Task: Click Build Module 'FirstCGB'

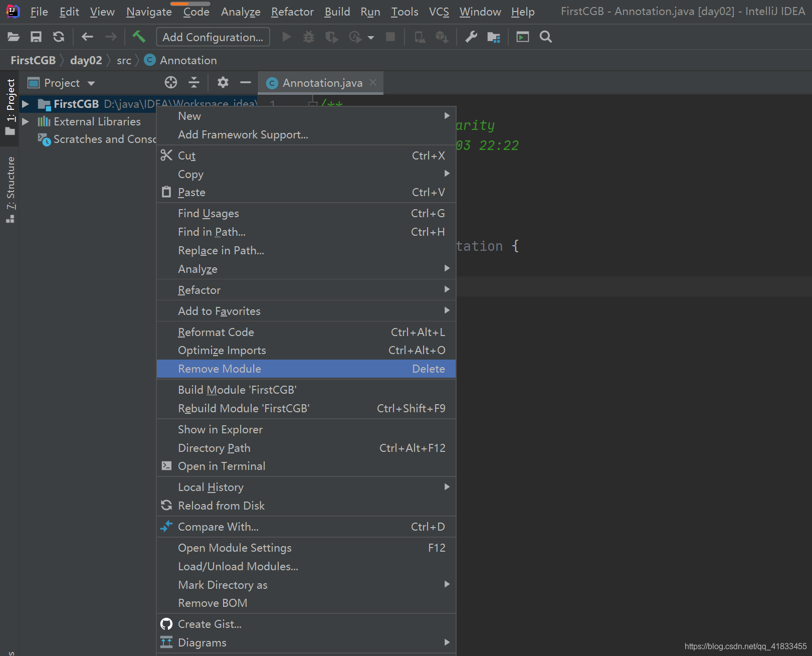Action: (306, 390)
